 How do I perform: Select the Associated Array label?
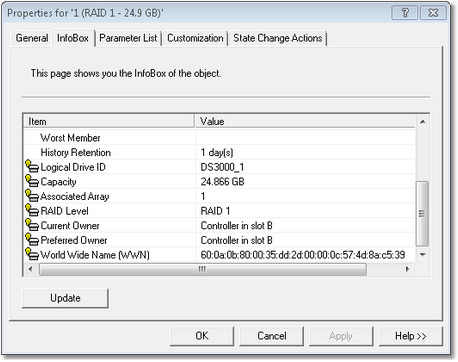coord(75,196)
